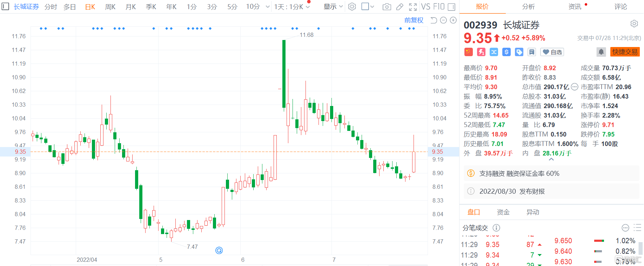This screenshot has width=644, height=266.
Task: Collapse quote details with chevron arrow
Action: tap(551, 159)
